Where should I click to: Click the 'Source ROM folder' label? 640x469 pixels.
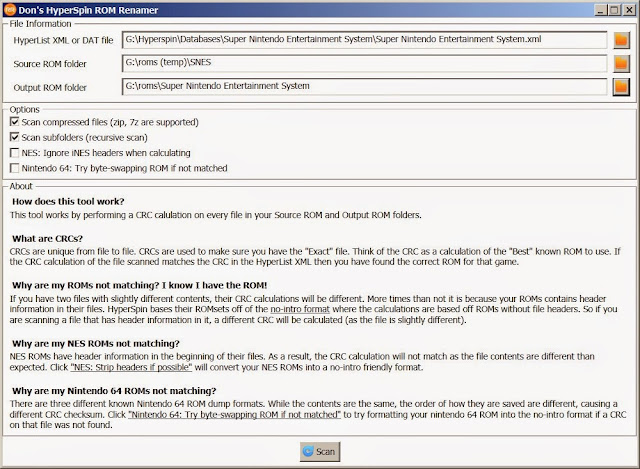tap(50, 64)
